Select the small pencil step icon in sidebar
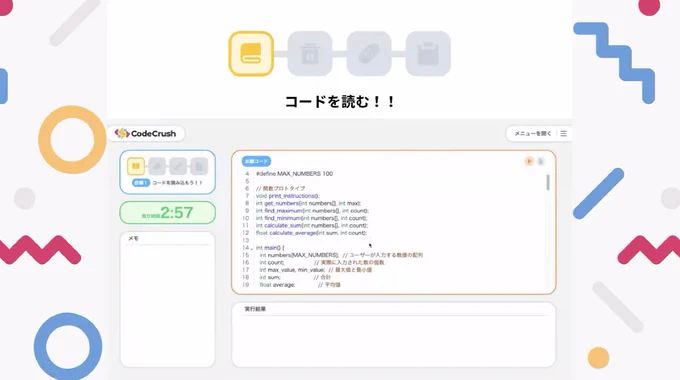 point(178,166)
